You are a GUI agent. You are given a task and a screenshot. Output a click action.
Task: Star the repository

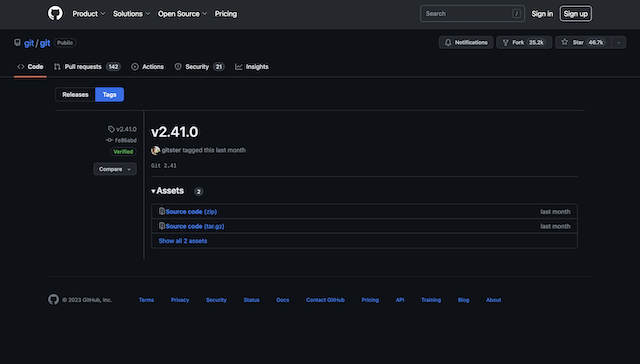(583, 42)
